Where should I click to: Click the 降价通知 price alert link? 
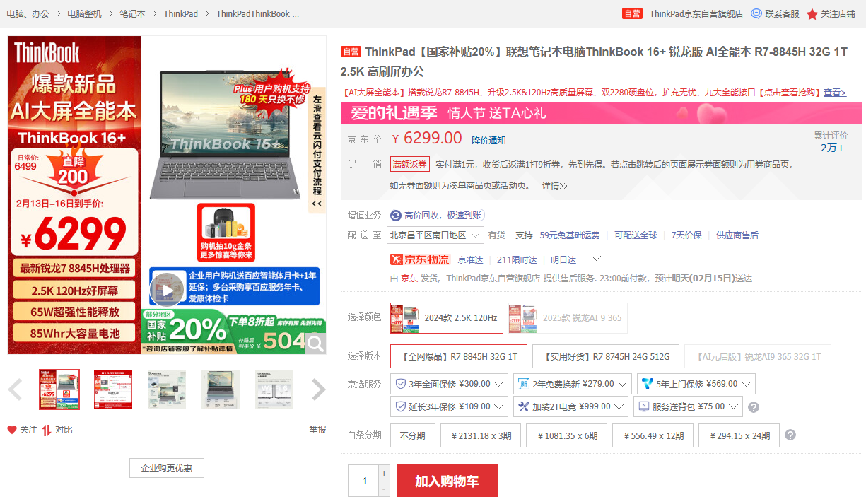click(488, 140)
